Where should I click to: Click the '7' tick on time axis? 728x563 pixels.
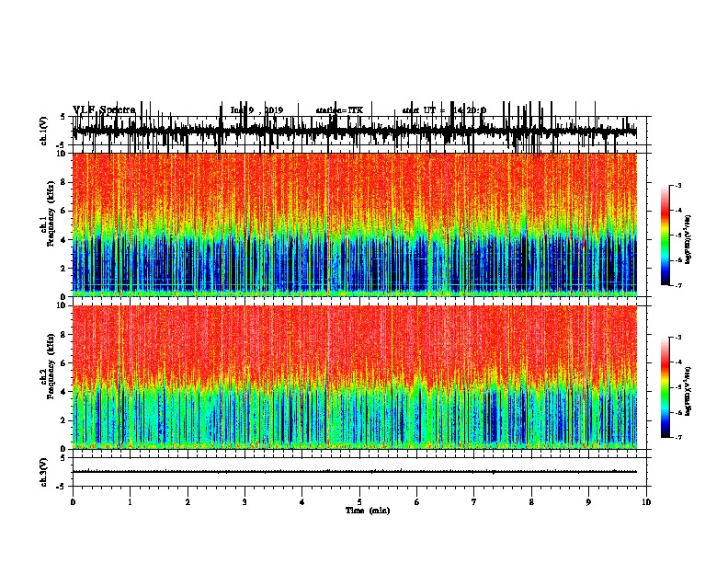pyautogui.click(x=474, y=502)
